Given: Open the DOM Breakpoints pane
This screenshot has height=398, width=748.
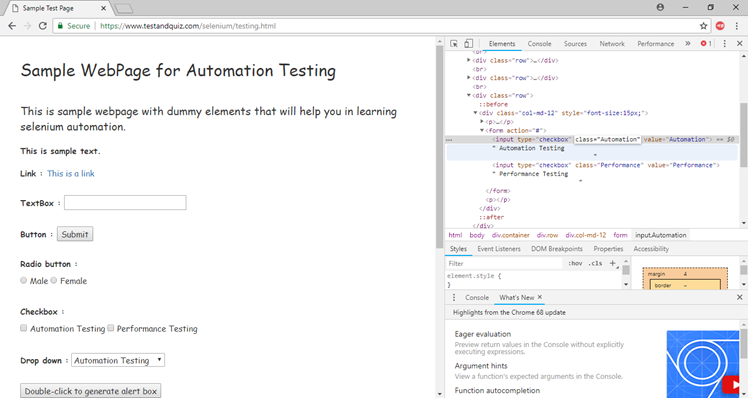Looking at the screenshot, I should pyautogui.click(x=557, y=249).
